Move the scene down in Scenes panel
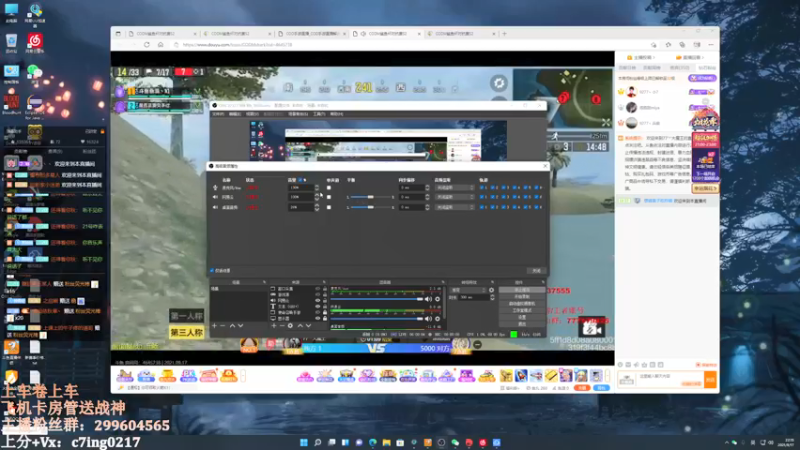Image resolution: width=800 pixels, height=450 pixels. tap(240, 326)
